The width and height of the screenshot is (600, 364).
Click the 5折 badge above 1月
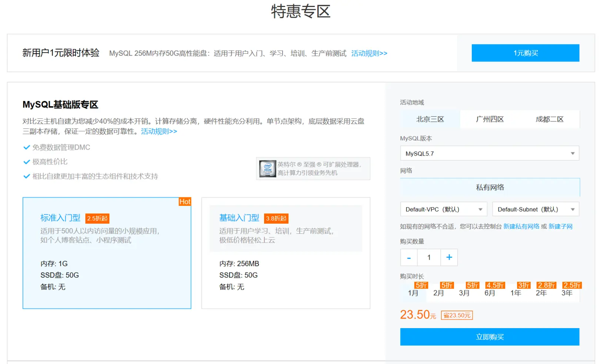point(421,285)
